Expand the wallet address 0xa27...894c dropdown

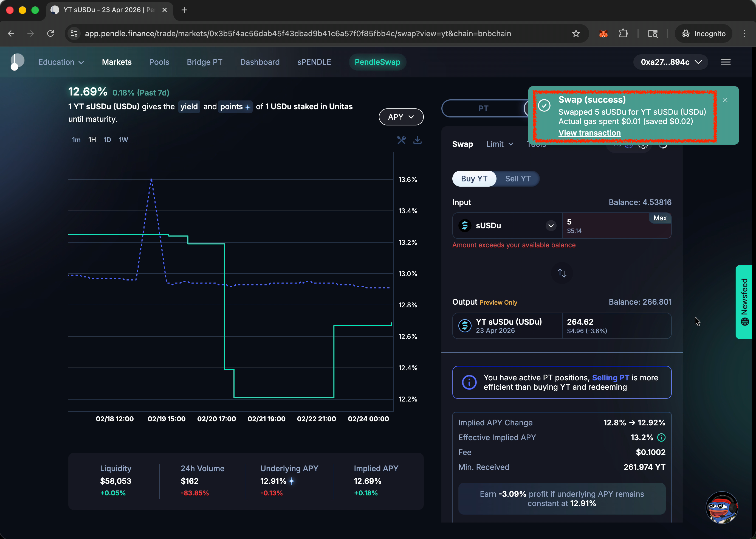pos(671,62)
